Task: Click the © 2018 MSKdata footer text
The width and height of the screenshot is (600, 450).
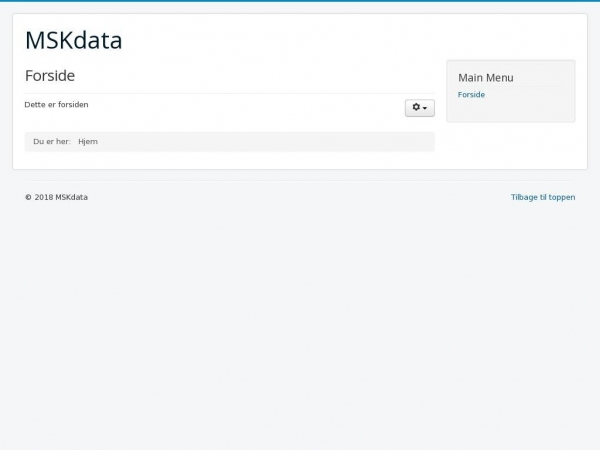Action: coord(56,197)
